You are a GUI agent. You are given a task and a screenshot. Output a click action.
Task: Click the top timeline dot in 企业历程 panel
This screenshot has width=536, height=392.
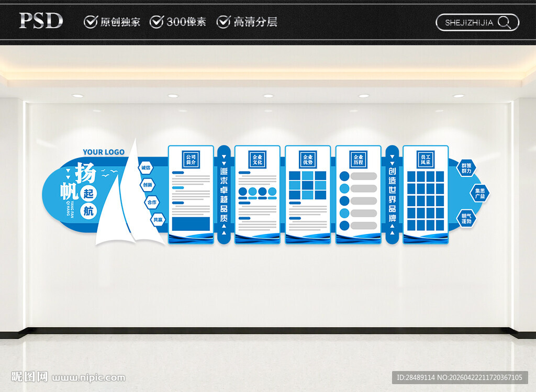[x=344, y=176]
